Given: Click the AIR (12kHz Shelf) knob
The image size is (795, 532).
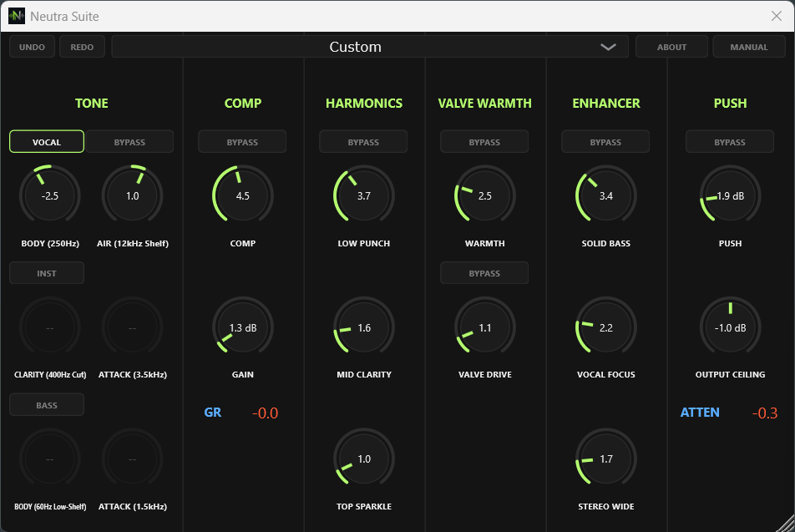Looking at the screenshot, I should pyautogui.click(x=132, y=195).
